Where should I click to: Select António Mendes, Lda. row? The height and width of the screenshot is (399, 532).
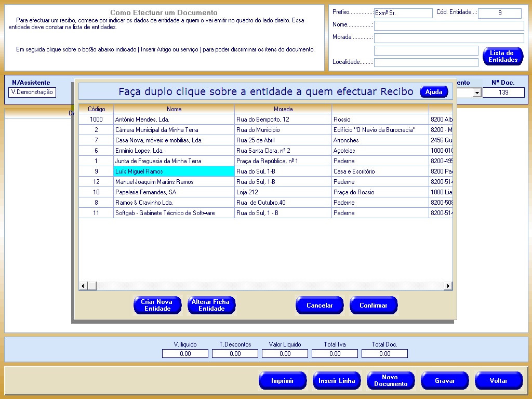click(x=174, y=119)
